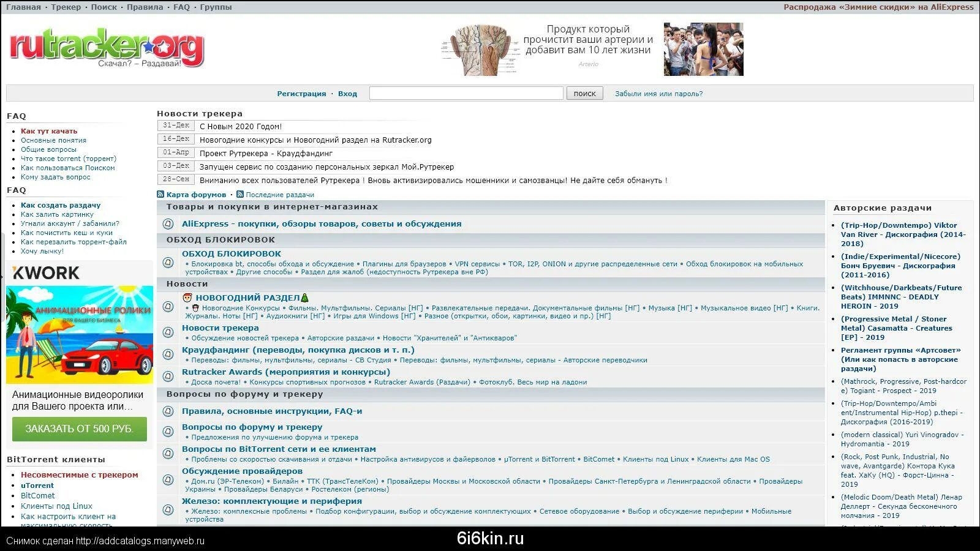The image size is (980, 551).
Task: Open the Как тут качать FAQ link
Action: tap(49, 131)
